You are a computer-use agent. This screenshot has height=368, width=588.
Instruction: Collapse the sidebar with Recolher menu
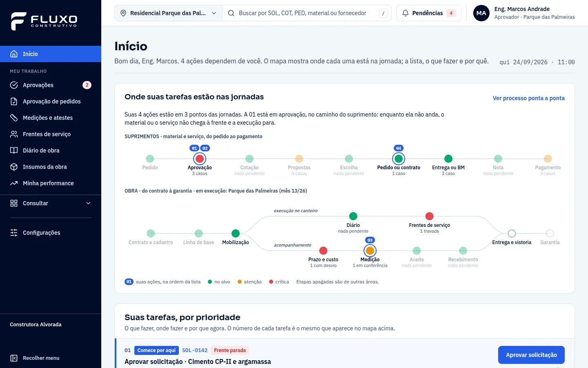(51, 358)
